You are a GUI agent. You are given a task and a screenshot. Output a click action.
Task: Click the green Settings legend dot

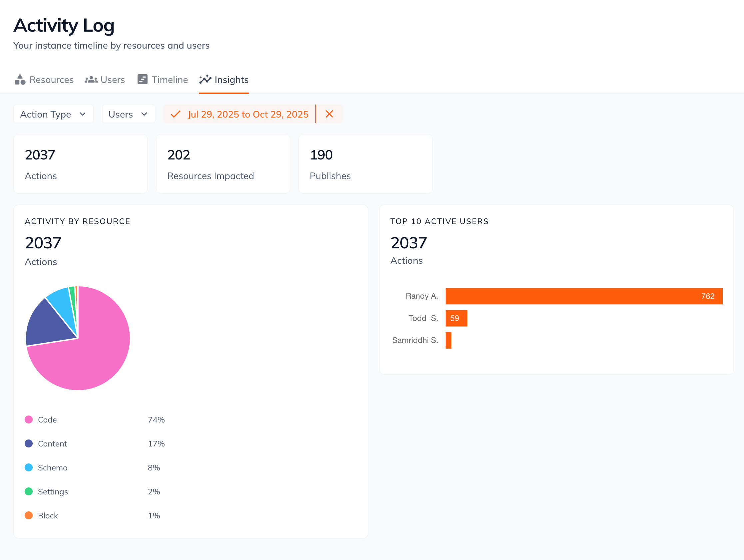(x=29, y=491)
